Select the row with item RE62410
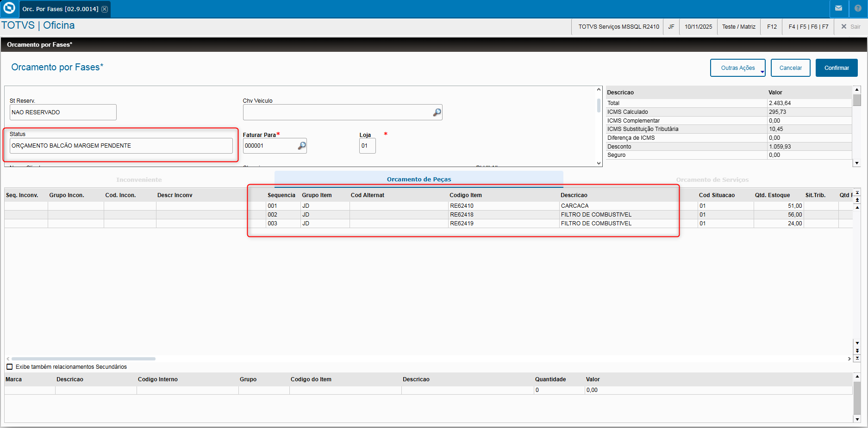The image size is (868, 428). (428, 206)
